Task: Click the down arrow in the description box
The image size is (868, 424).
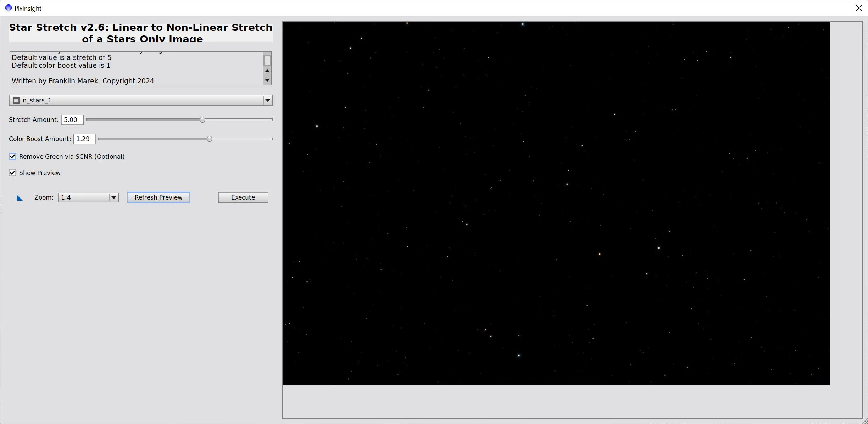Action: pos(267,80)
